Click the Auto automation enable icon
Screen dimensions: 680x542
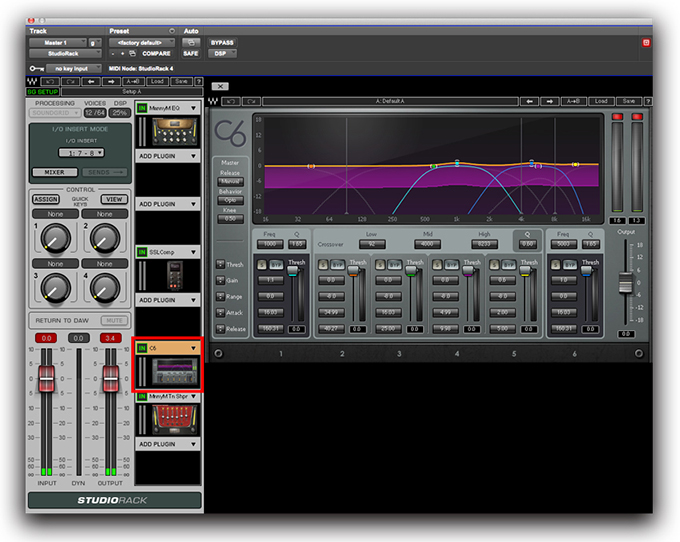tap(191, 42)
